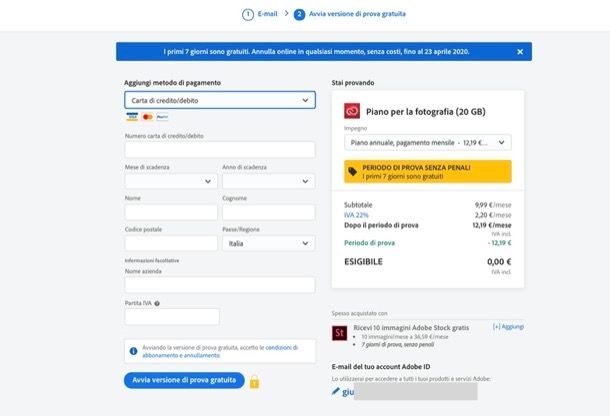
Task: Click step 2 circle icon
Action: tap(299, 14)
